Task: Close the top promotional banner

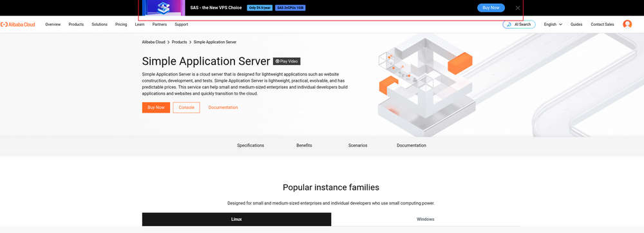Action: [x=518, y=8]
